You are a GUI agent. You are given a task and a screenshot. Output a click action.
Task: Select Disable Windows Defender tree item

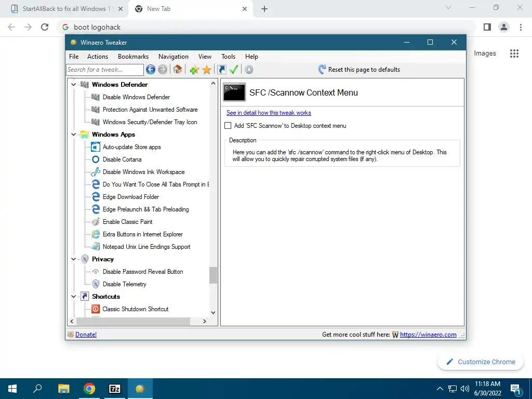(136, 97)
